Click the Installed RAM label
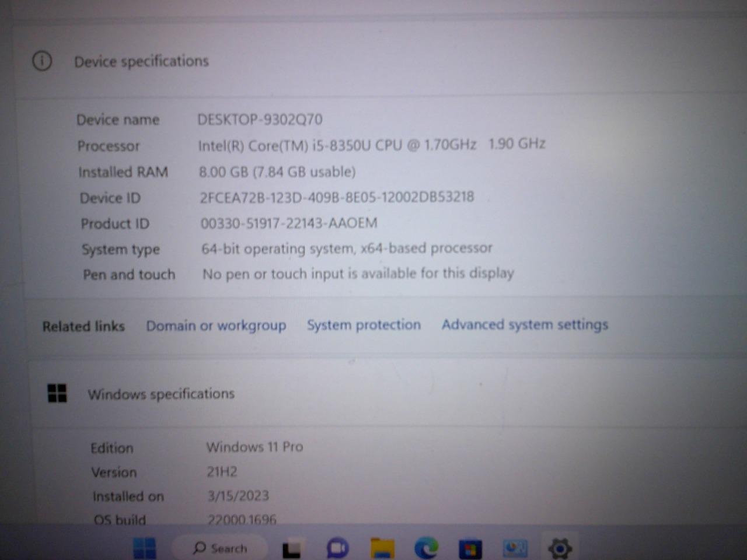This screenshot has width=747, height=560. pyautogui.click(x=123, y=172)
